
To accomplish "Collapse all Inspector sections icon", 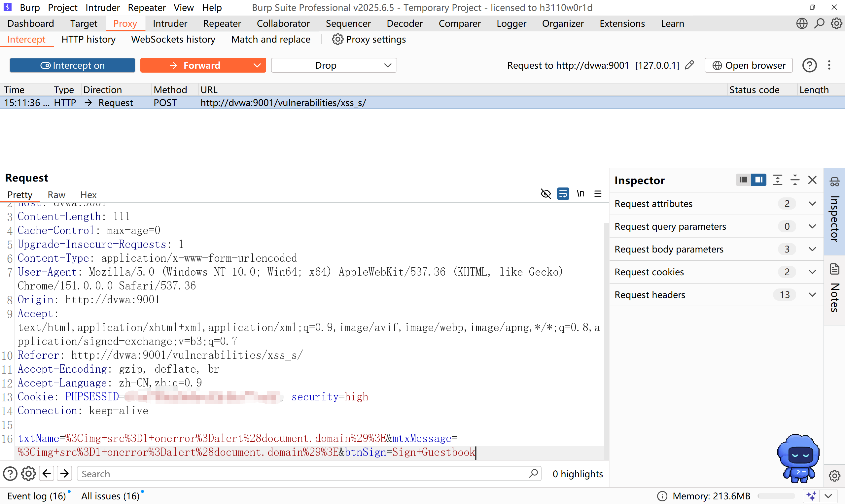I will pos(795,180).
